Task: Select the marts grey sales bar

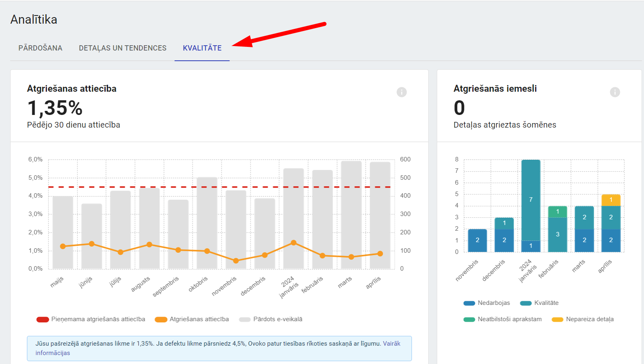Action: (351, 204)
